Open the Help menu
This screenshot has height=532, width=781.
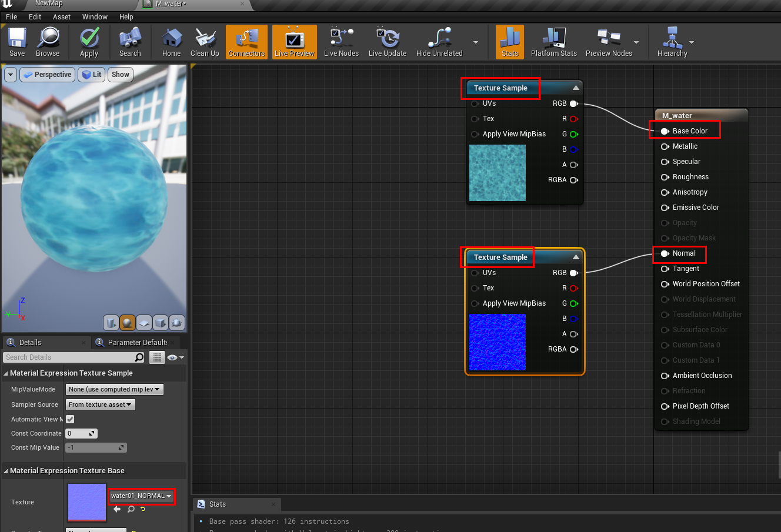point(126,16)
